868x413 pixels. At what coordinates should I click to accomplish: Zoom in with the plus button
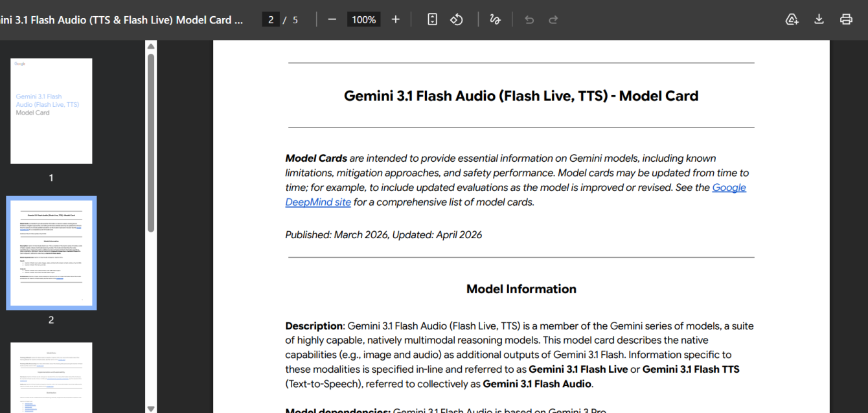click(x=396, y=19)
